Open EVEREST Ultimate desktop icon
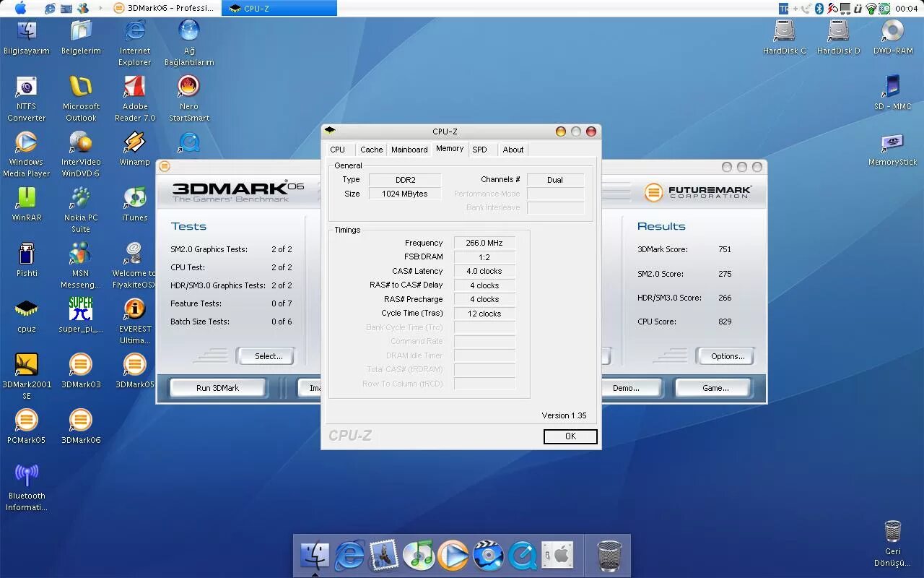This screenshot has width=924, height=578. coord(135,309)
